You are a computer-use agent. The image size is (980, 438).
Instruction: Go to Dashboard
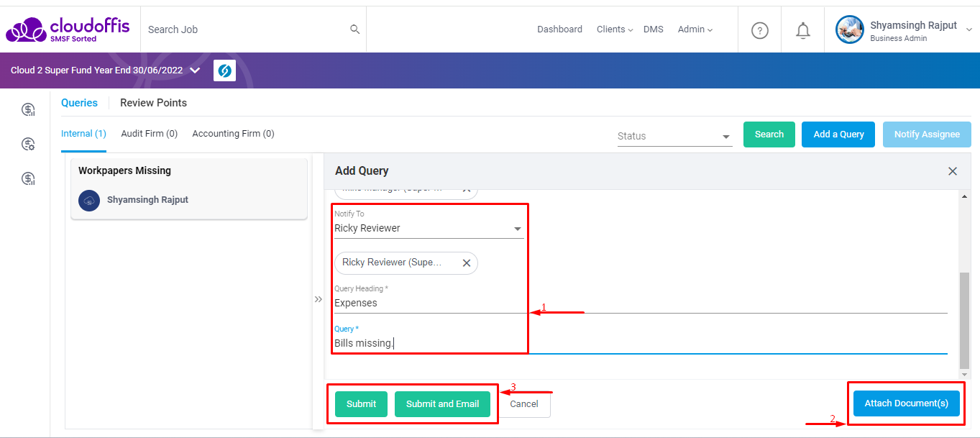[x=559, y=29]
